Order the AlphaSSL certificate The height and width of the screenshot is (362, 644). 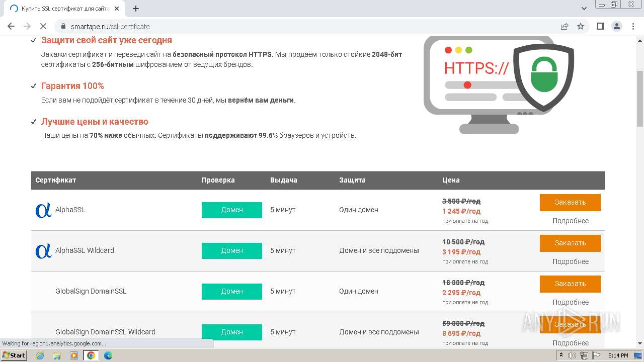570,202
